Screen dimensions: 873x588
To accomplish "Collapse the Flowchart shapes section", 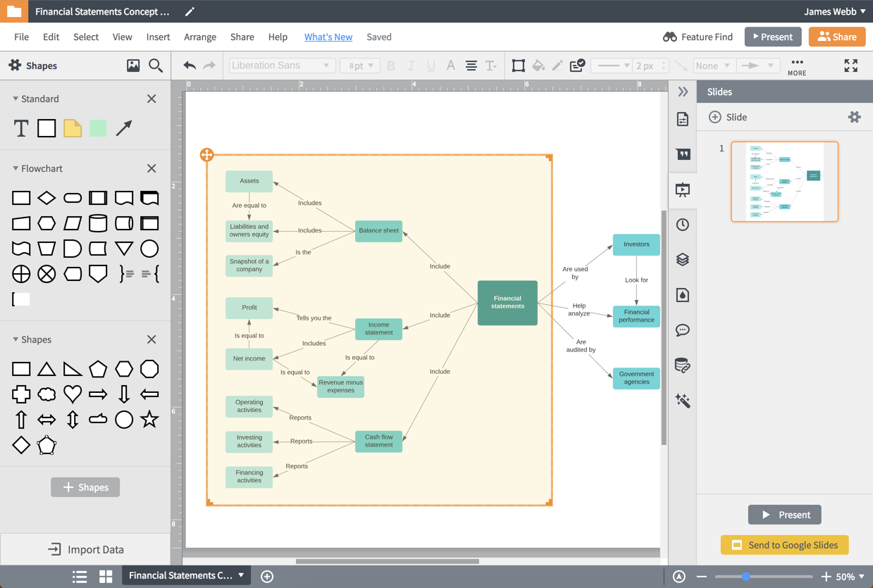I will pyautogui.click(x=16, y=168).
